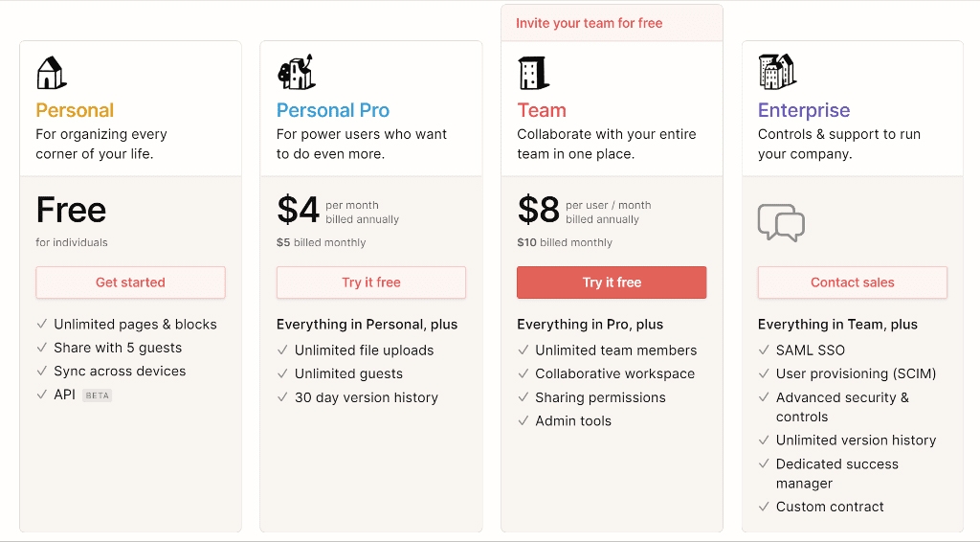Click the Enterprise plan buildings icon
Viewport: 980px width, 542px height.
(777, 72)
